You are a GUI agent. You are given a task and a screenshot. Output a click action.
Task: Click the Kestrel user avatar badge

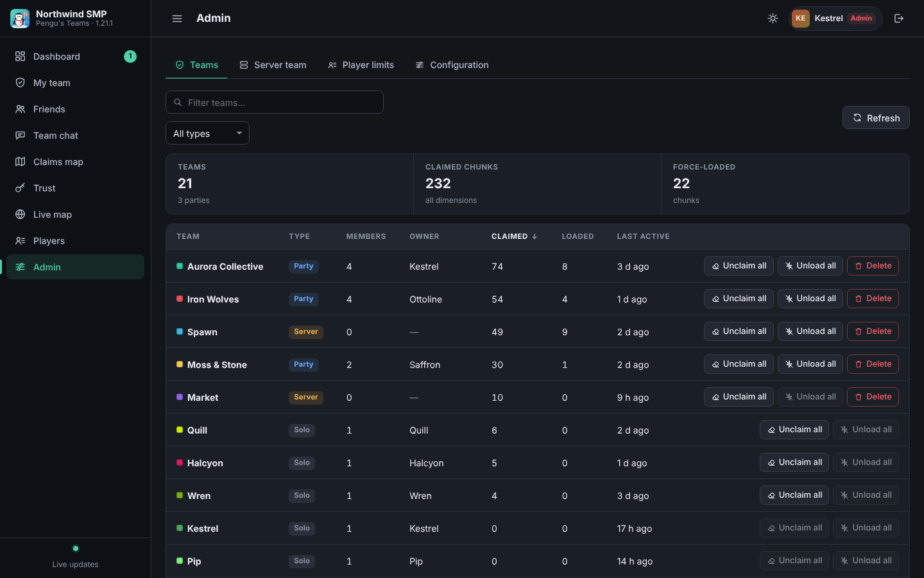[x=800, y=19]
